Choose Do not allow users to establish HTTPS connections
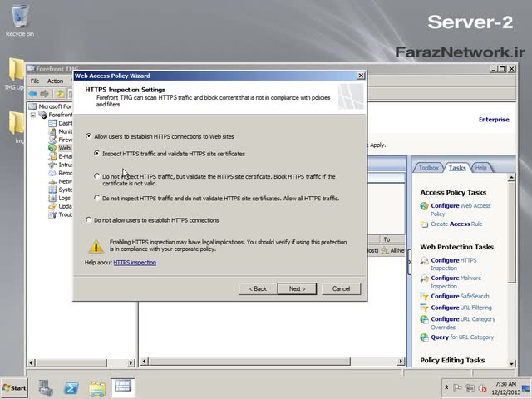The width and height of the screenshot is (532, 399). pos(89,220)
